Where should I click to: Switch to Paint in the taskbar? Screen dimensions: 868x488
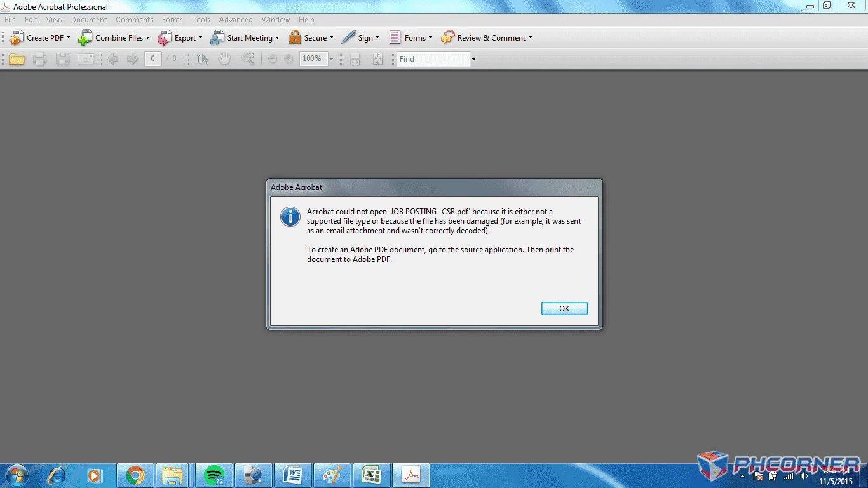(332, 475)
